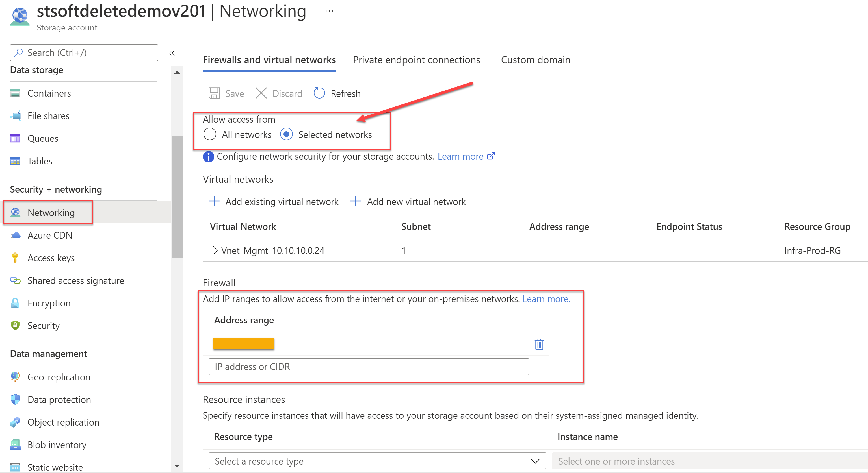
Task: Click the Queues icon
Action: 15,138
